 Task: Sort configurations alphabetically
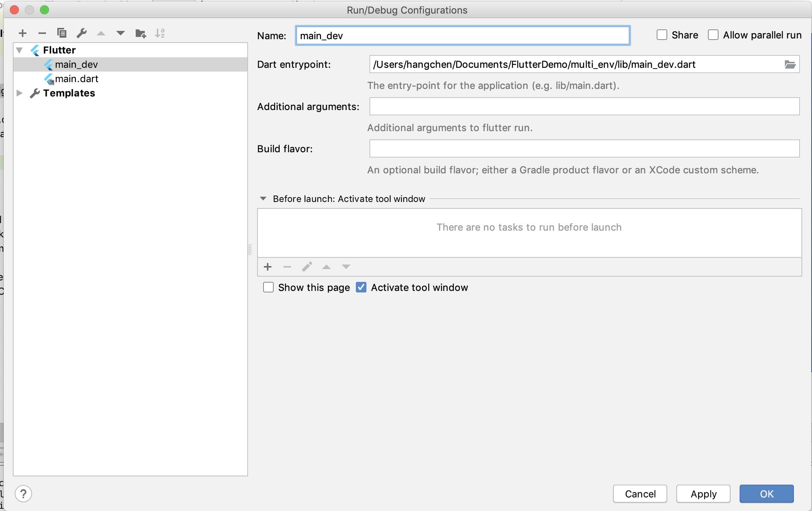[x=160, y=33]
